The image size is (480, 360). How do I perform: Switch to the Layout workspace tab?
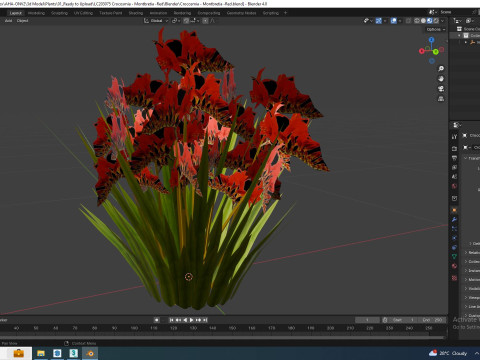[x=16, y=13]
